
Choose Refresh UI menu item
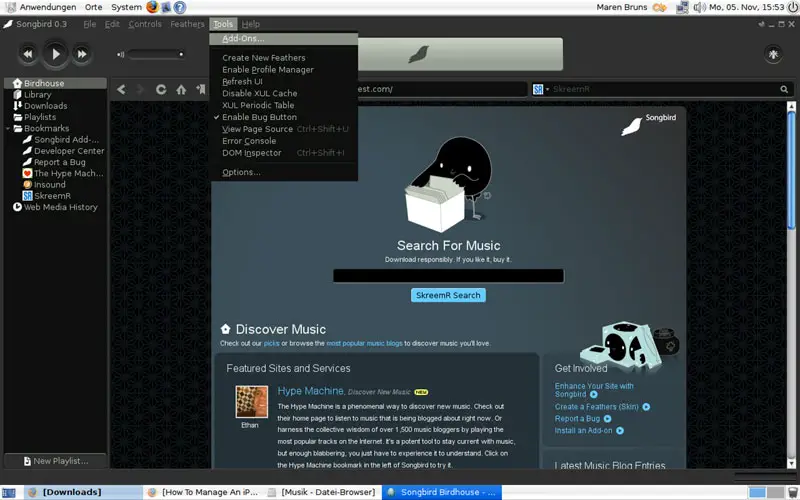click(283, 82)
